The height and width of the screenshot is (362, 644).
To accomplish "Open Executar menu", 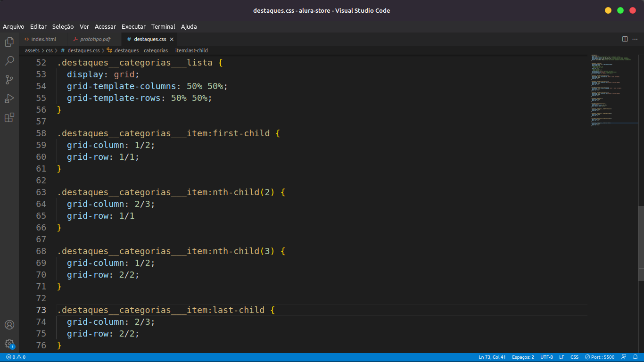I will (x=133, y=26).
